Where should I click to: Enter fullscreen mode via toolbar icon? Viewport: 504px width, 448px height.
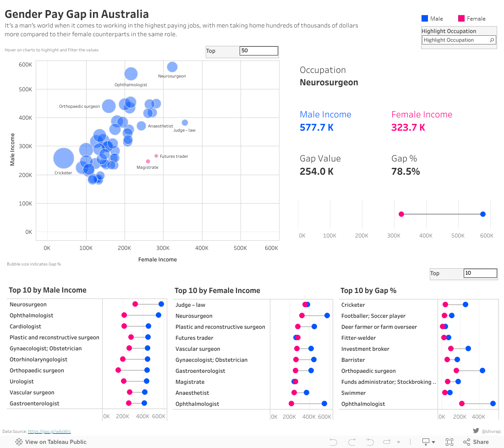tap(449, 442)
